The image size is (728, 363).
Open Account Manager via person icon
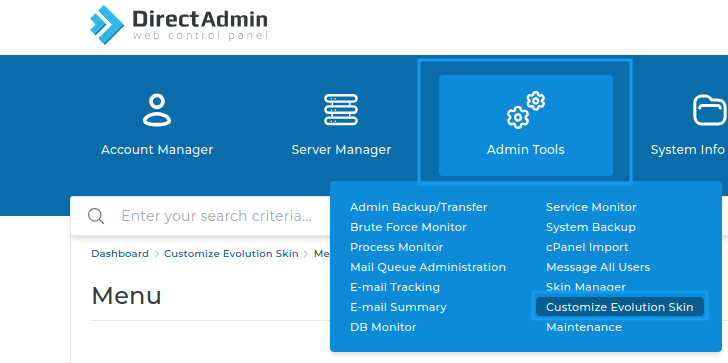pos(157,110)
